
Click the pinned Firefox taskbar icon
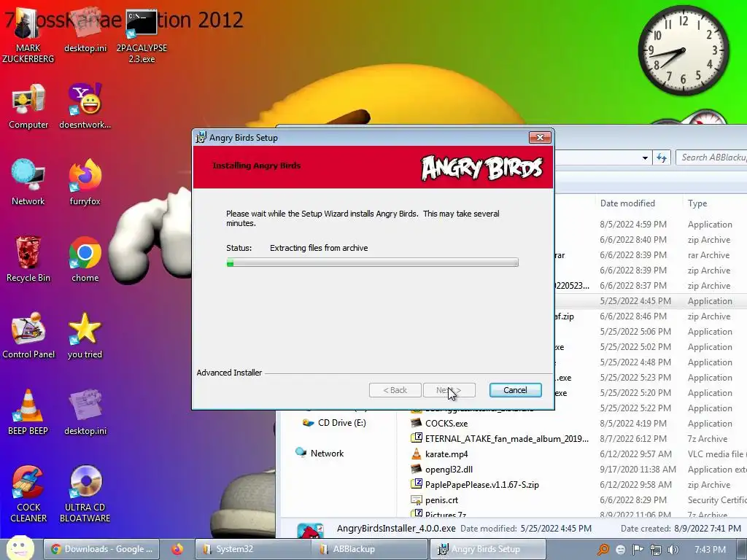coord(177,549)
